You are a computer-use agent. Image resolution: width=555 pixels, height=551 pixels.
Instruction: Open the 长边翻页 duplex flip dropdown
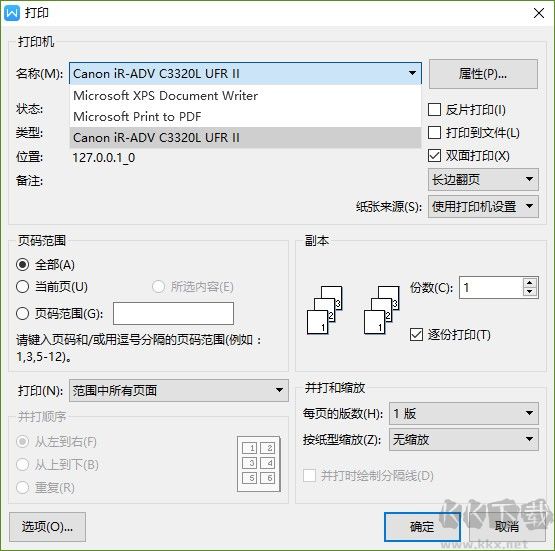pos(483,179)
